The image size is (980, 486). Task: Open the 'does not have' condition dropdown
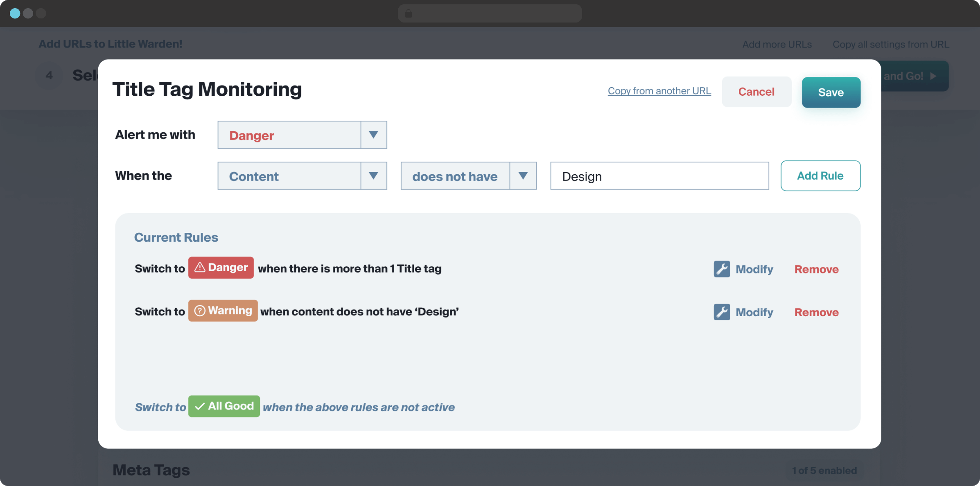click(469, 176)
